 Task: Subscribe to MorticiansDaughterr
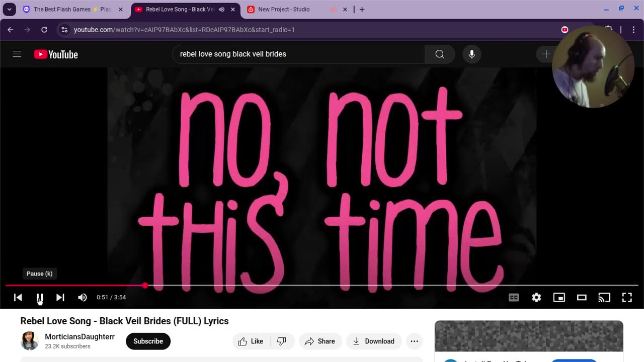click(x=148, y=341)
